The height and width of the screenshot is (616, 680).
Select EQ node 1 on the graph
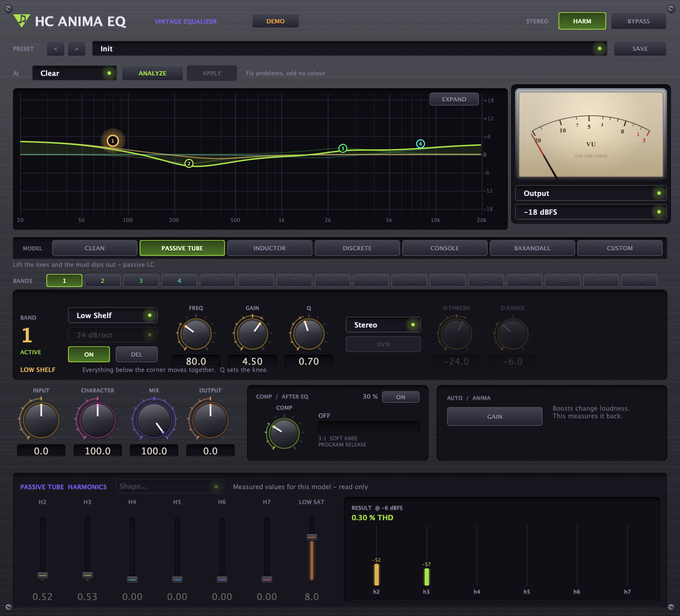click(113, 141)
